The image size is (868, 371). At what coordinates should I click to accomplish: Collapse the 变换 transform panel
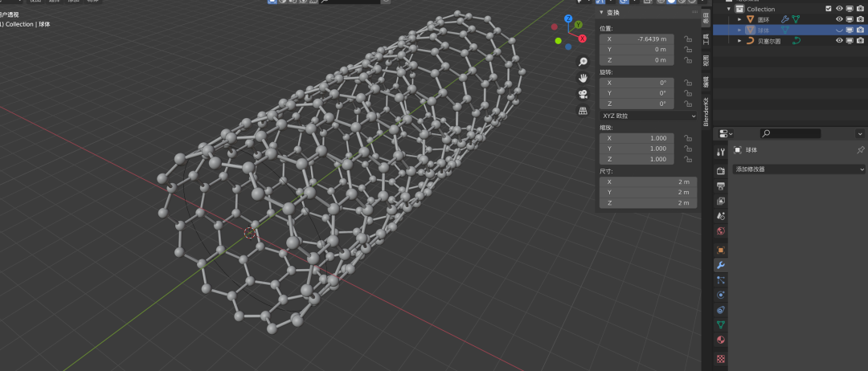click(x=602, y=13)
